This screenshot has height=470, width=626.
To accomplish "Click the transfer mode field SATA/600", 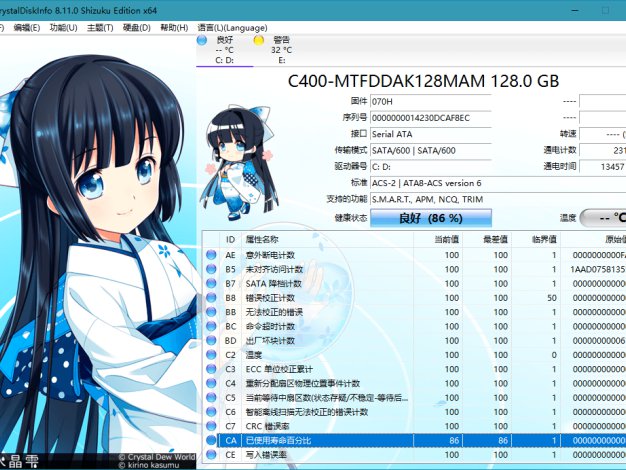I will click(431, 151).
